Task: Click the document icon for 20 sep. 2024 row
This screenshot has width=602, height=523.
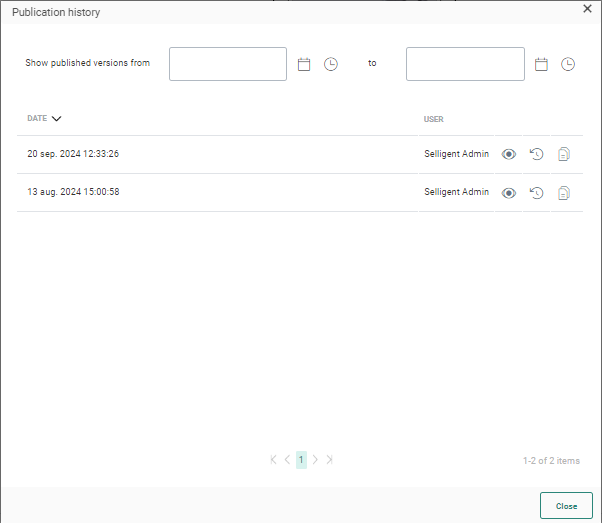Action: [x=564, y=154]
